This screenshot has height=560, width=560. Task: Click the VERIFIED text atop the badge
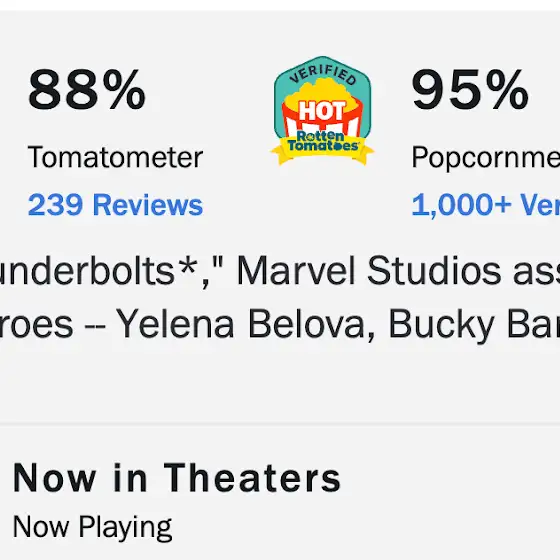click(322, 74)
